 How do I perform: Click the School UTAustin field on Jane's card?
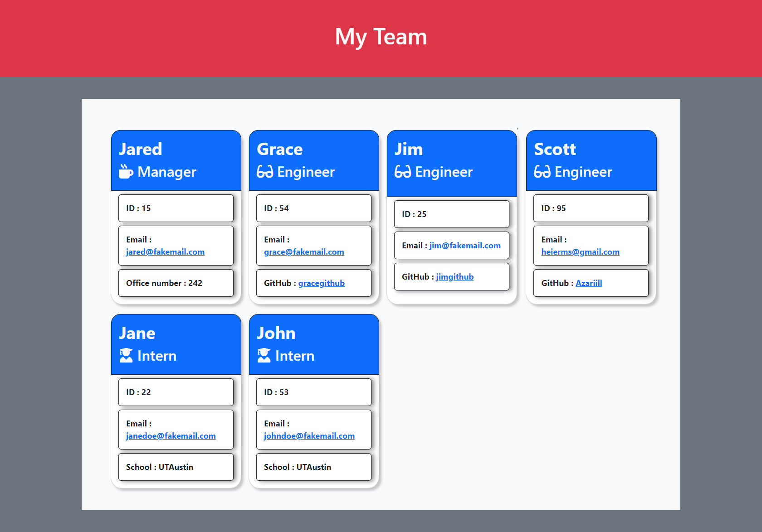(x=176, y=467)
